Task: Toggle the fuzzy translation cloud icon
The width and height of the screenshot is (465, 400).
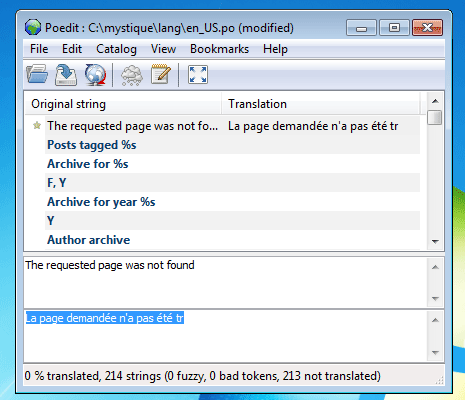Action: point(132,75)
